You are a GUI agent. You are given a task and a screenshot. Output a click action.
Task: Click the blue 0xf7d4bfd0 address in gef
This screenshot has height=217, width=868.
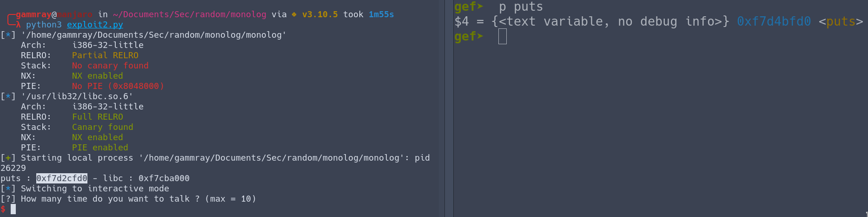pos(774,21)
